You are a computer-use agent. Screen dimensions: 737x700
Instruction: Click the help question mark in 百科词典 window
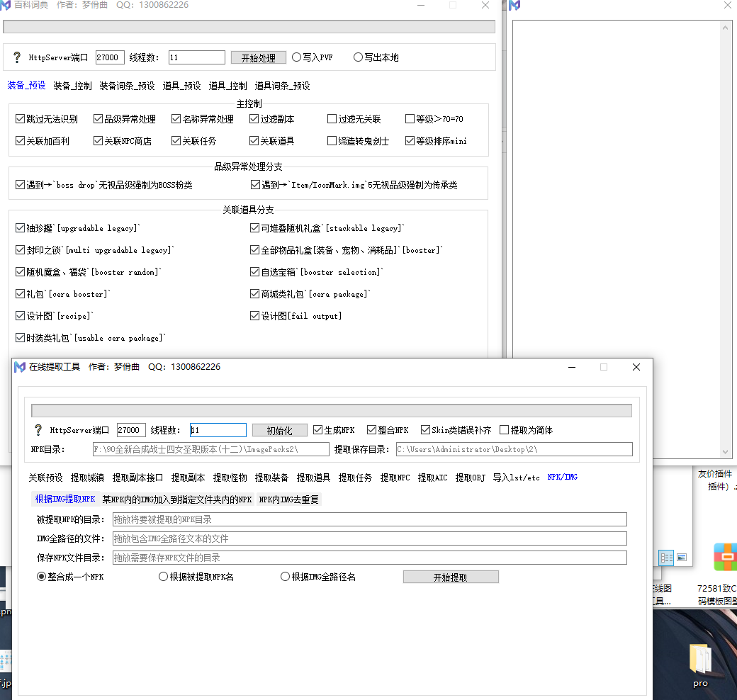click(17, 57)
